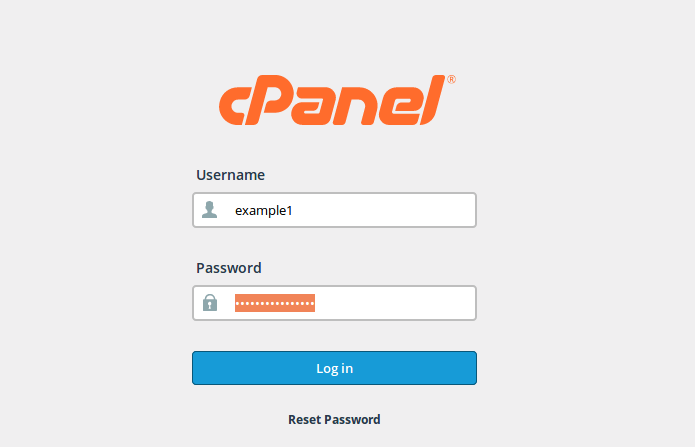The width and height of the screenshot is (695, 447).
Task: Focus the Username input field
Action: [335, 210]
